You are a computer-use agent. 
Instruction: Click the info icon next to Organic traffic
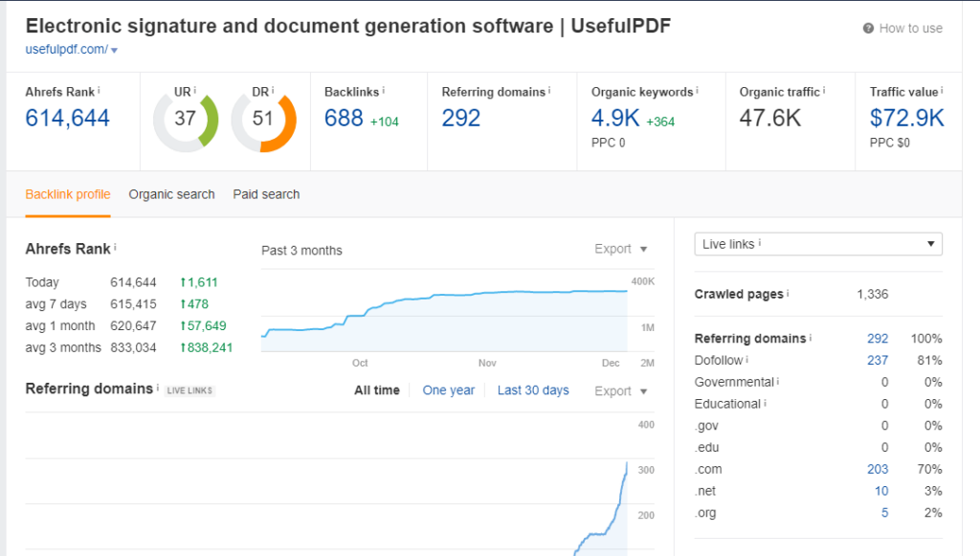point(824,91)
